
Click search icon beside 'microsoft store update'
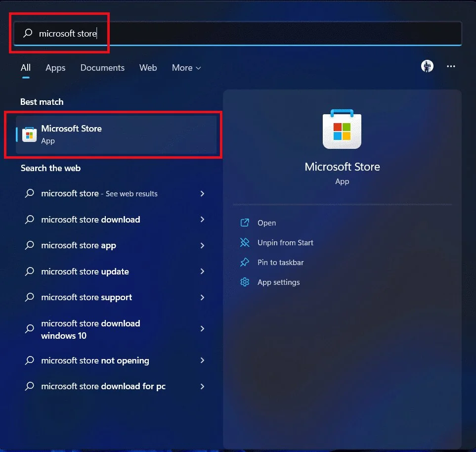[30, 271]
